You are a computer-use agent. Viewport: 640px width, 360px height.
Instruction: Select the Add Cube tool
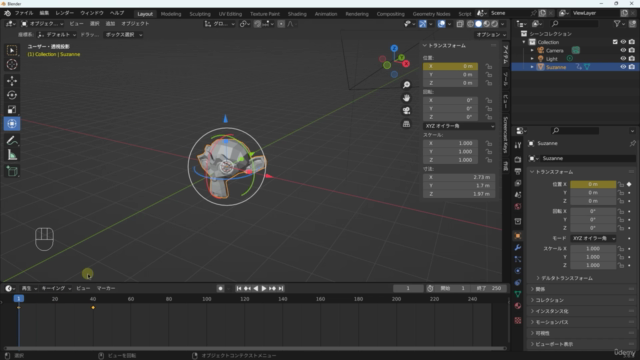click(x=12, y=171)
